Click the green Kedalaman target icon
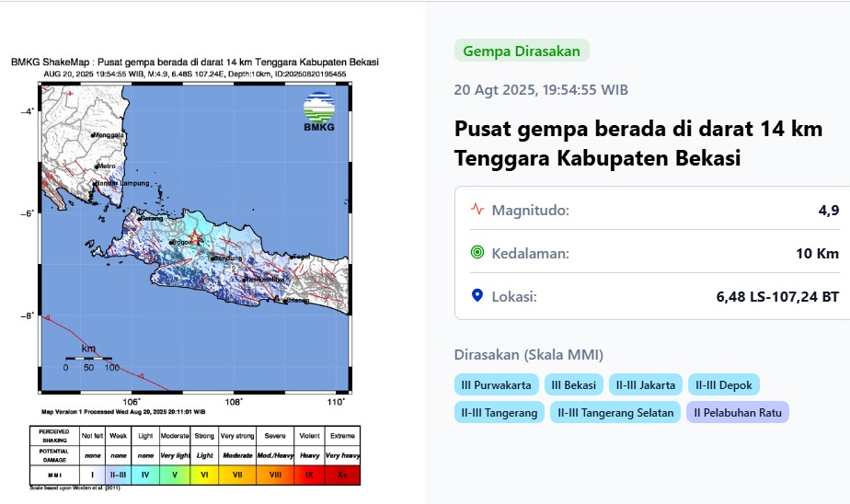850x504 pixels. (x=477, y=253)
